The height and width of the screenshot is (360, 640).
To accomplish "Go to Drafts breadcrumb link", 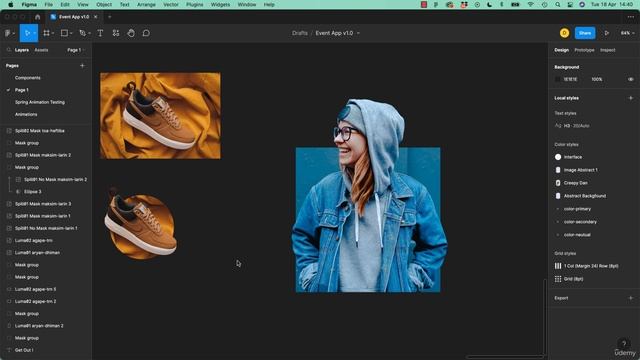I will click(x=300, y=33).
